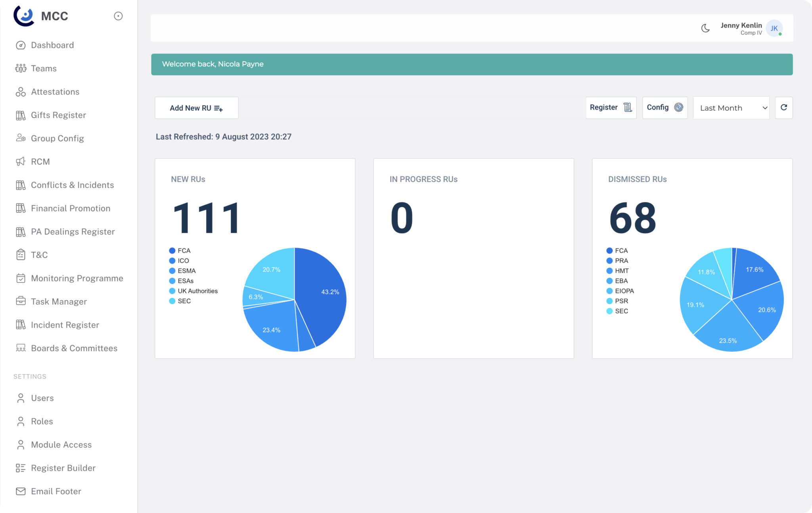Click the refresh button next to Last Month
The image size is (812, 513).
(783, 107)
